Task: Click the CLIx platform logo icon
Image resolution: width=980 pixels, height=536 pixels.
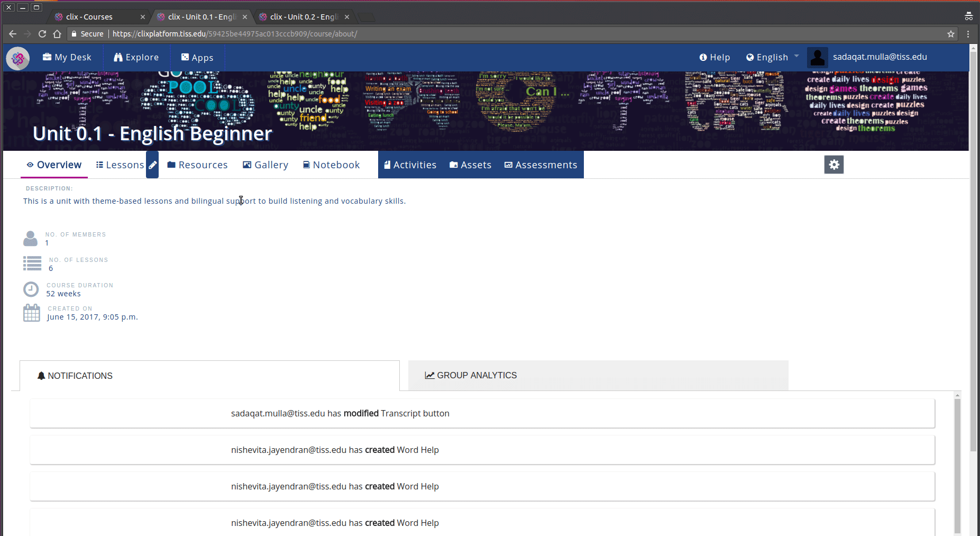Action: point(18,58)
